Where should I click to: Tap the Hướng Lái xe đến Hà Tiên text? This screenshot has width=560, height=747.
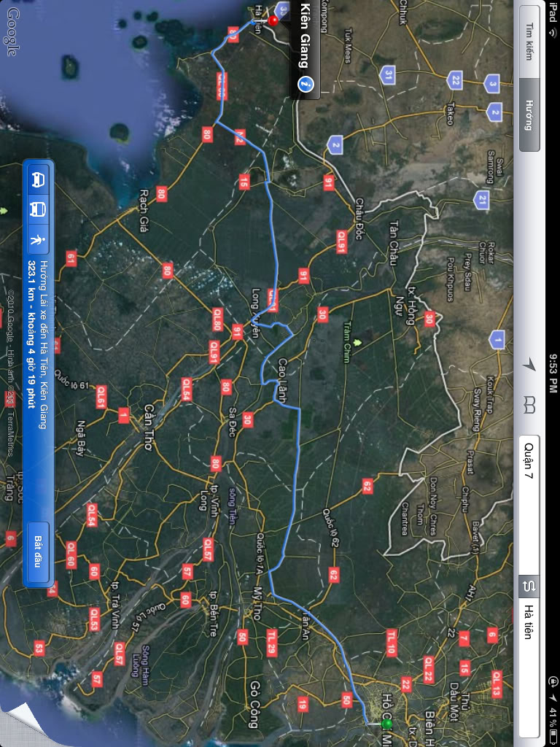pyautogui.click(x=43, y=344)
